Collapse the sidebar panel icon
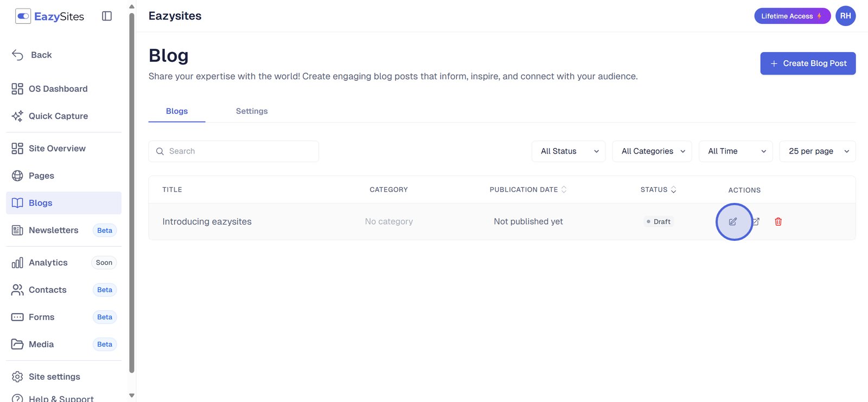This screenshot has height=402, width=868. coord(107,16)
